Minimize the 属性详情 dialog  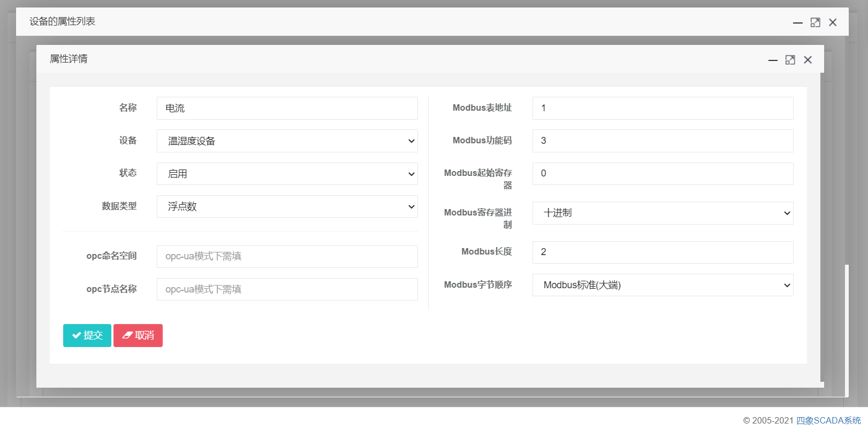pos(773,60)
